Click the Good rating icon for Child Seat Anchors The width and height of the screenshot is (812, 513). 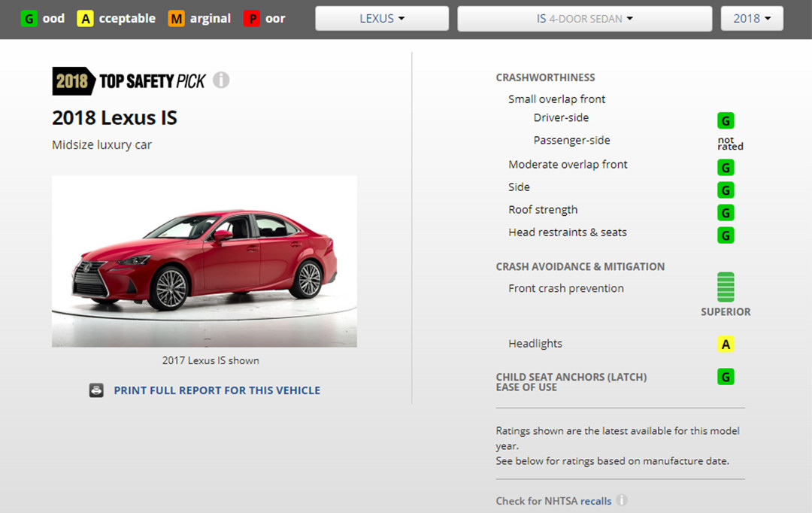point(726,376)
